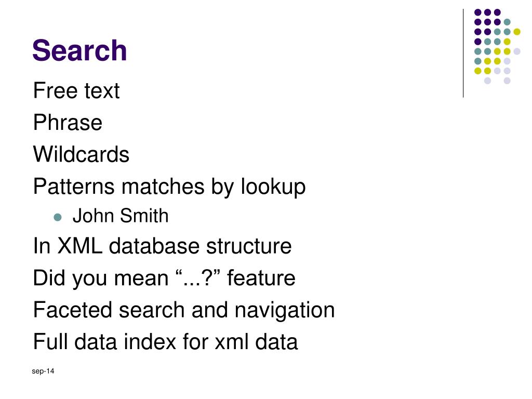Select Patterns matches by lookup text
Viewport: 532px width, 399px height.
(169, 187)
